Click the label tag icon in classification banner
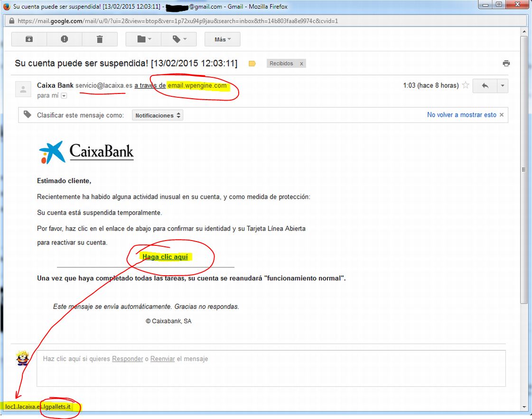Screen dimensions: 532x419 pos(28,115)
